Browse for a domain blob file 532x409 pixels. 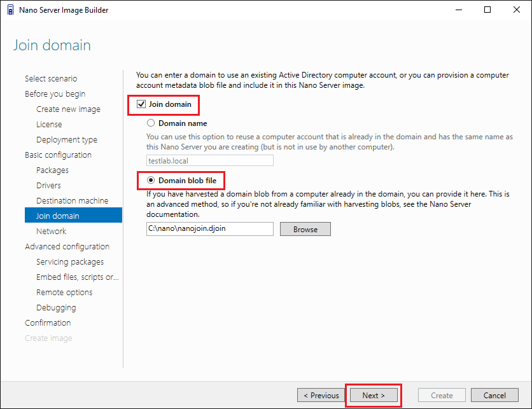(305, 229)
